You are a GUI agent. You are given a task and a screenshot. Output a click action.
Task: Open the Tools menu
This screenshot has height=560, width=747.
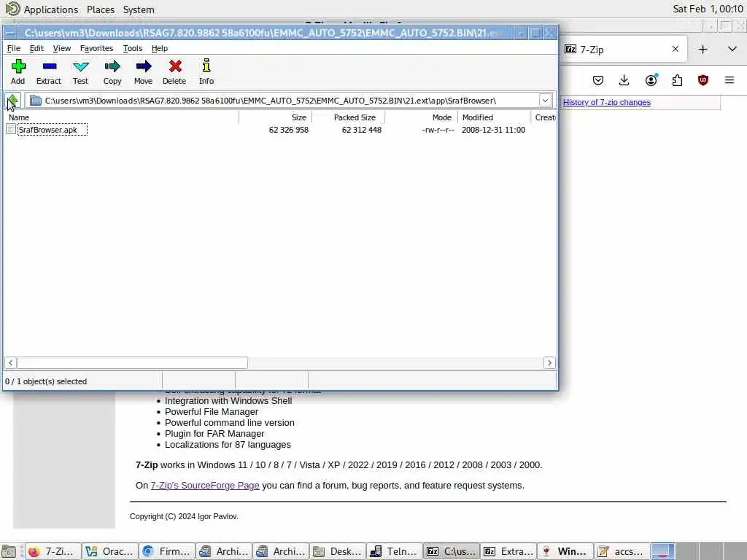pyautogui.click(x=133, y=48)
